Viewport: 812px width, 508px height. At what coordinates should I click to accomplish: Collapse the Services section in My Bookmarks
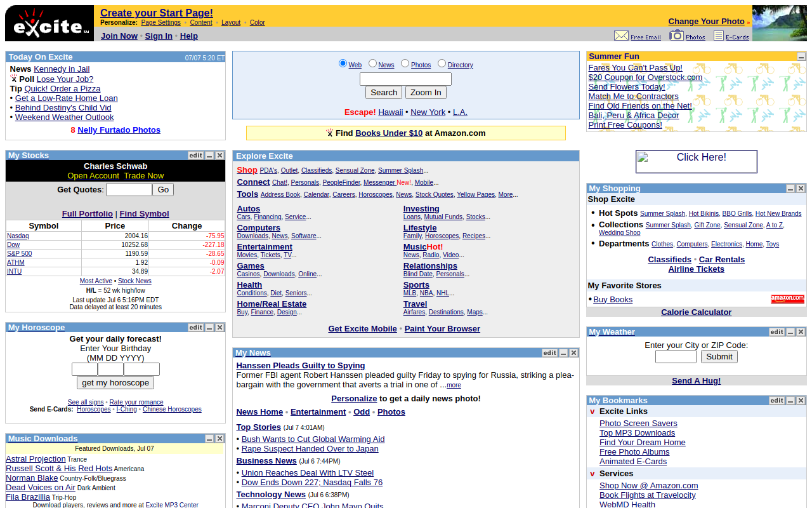592,473
